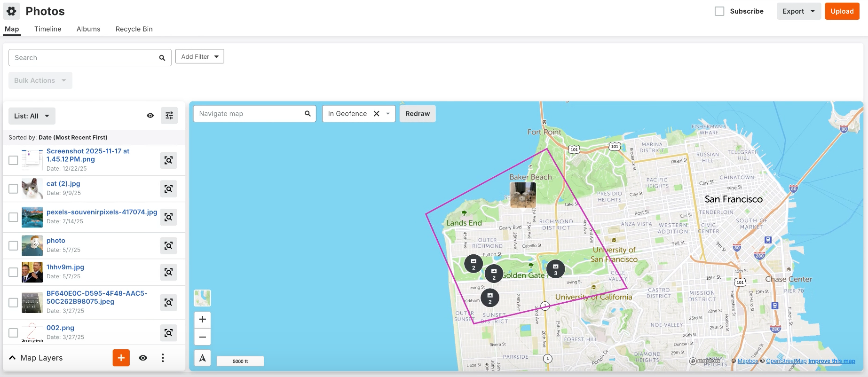Open the 1hhv9m.jpg link
Viewport: 868px width, 377px height.
[65, 267]
